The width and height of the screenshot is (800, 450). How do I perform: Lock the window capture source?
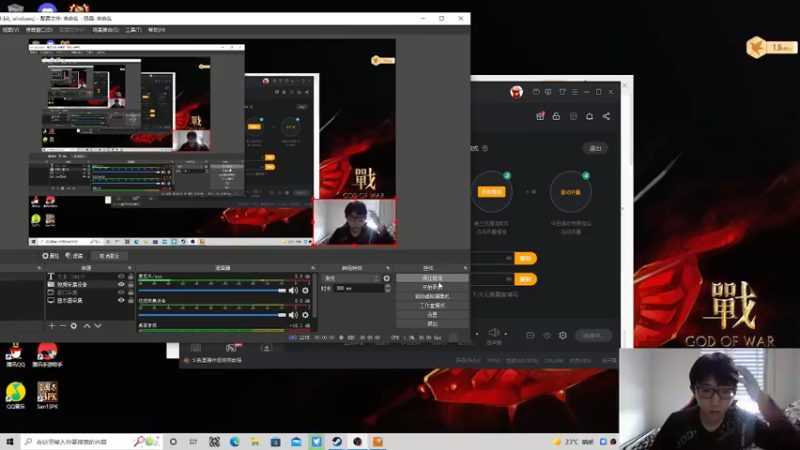click(x=131, y=292)
